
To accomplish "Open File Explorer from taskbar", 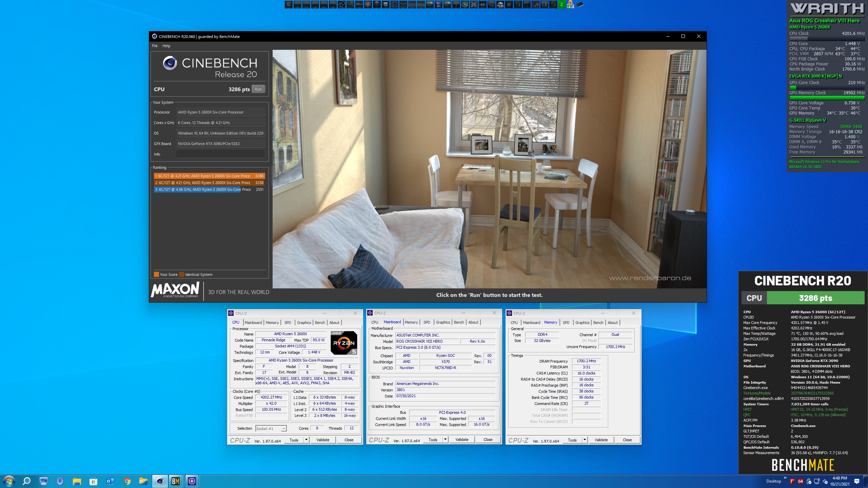I will (77, 481).
